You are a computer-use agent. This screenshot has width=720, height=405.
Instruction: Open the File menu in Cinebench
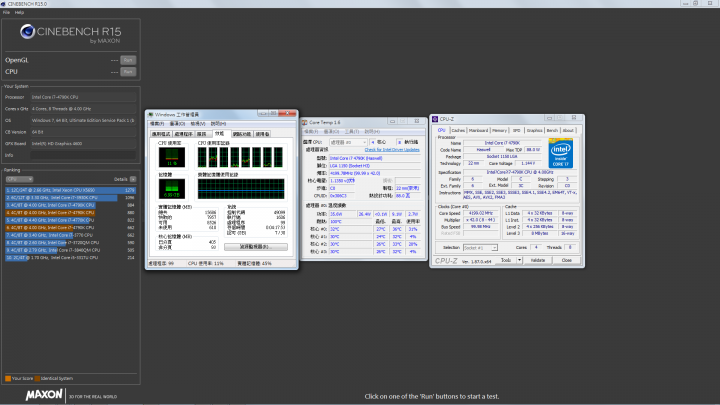[6, 12]
